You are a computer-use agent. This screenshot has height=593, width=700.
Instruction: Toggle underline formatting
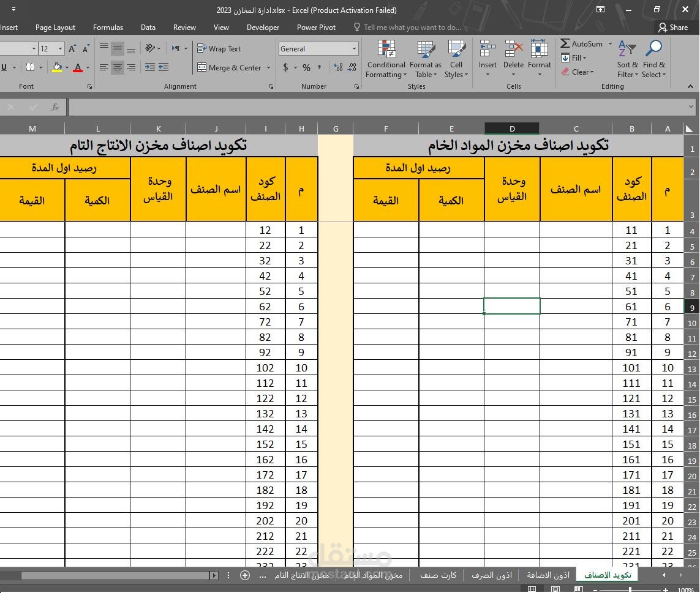click(x=4, y=67)
